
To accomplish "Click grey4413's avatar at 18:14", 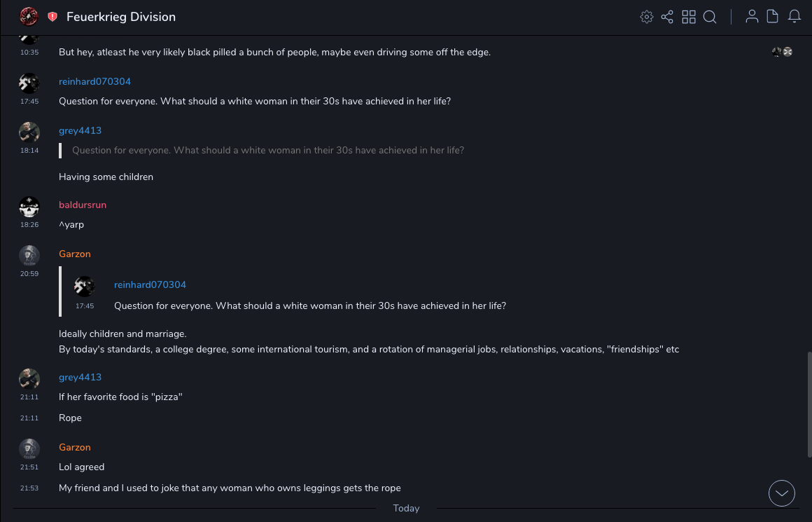I will point(29,132).
